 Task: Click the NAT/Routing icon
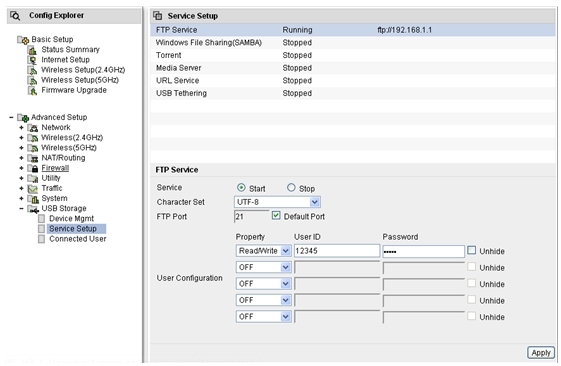[33, 158]
